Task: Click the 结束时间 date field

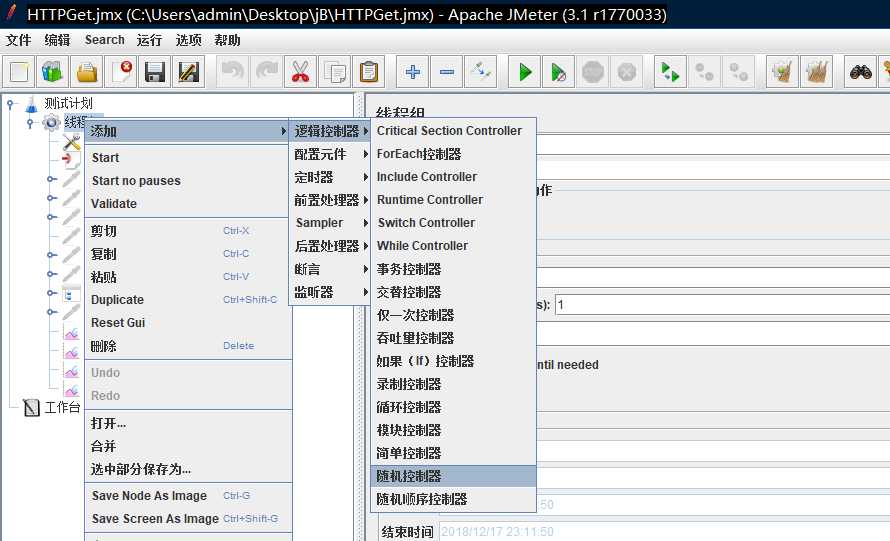Action: pos(664,532)
